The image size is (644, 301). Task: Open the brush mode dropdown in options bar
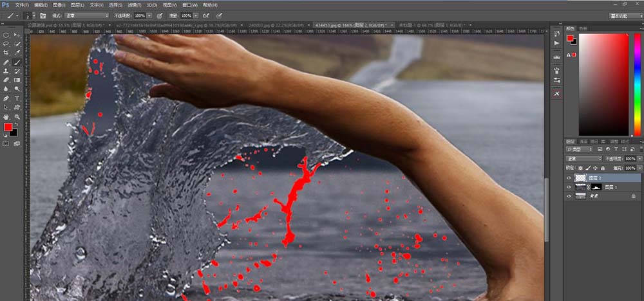coord(86,15)
